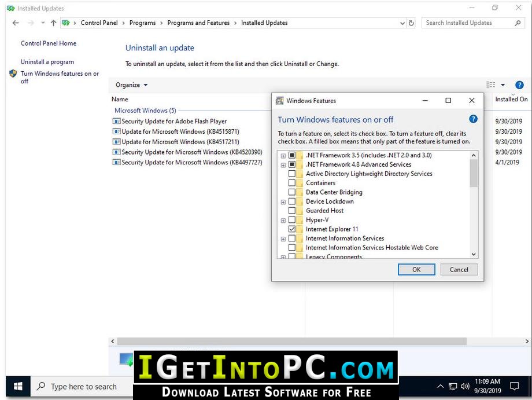
Task: Click the icon for Update KB4517211
Action: (116, 142)
